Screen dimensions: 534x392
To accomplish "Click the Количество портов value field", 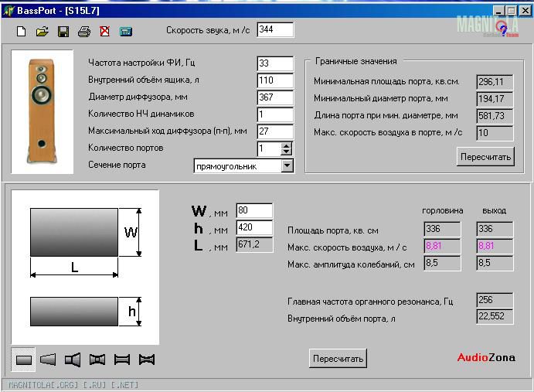I will coord(269,148).
